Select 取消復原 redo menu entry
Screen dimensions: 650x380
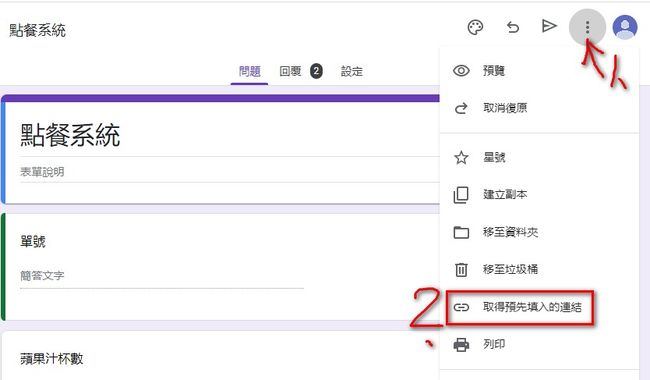coord(539,108)
